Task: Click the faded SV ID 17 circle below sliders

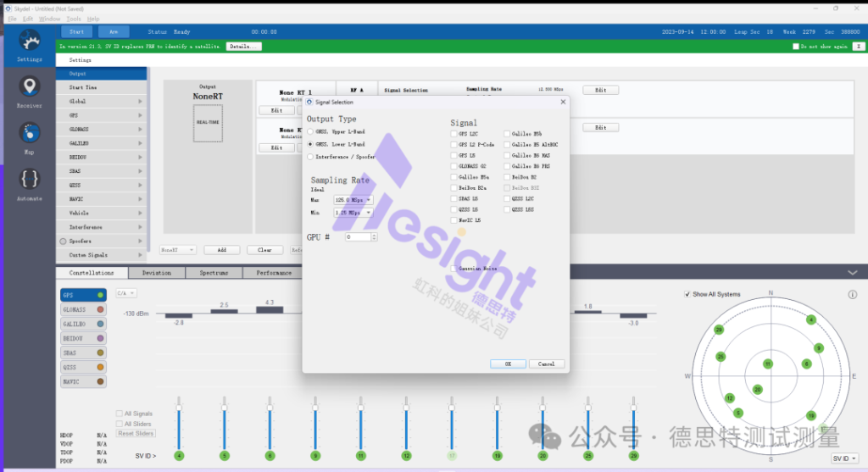Action: [x=452, y=456]
